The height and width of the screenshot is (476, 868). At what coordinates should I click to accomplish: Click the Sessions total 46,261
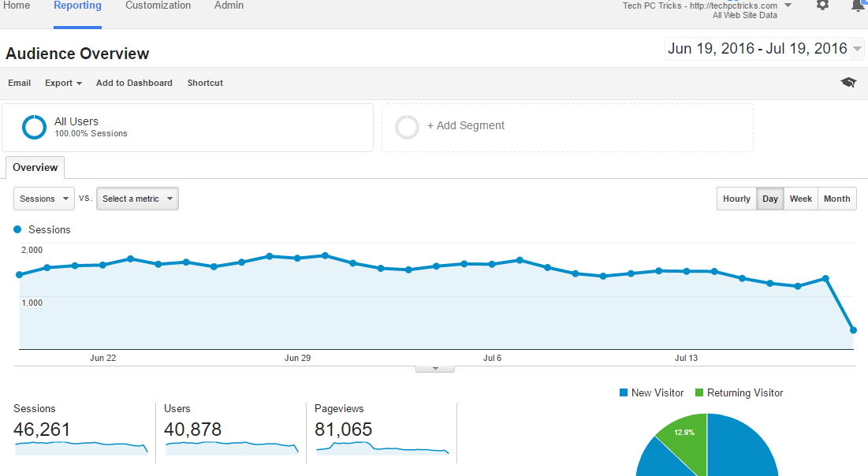pos(42,430)
